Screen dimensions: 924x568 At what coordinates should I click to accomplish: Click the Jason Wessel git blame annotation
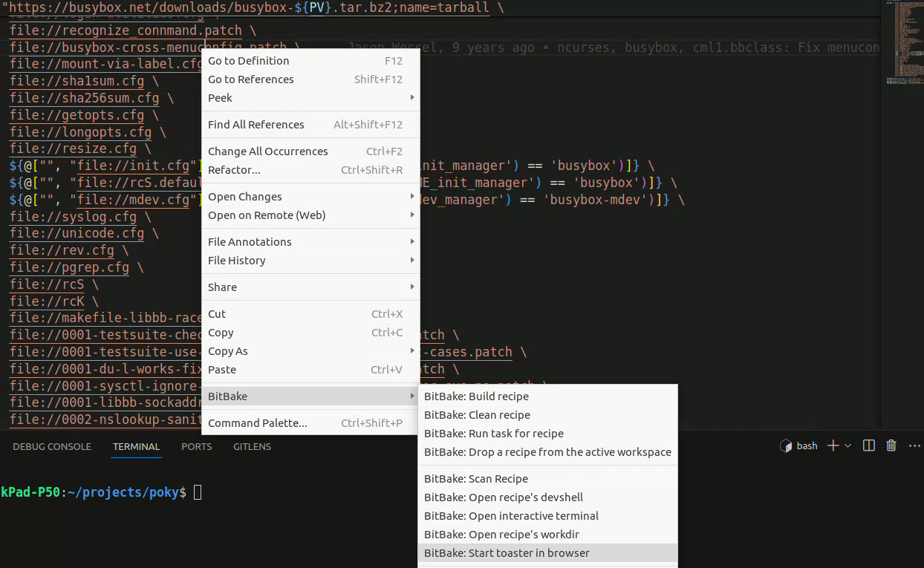coord(614,48)
